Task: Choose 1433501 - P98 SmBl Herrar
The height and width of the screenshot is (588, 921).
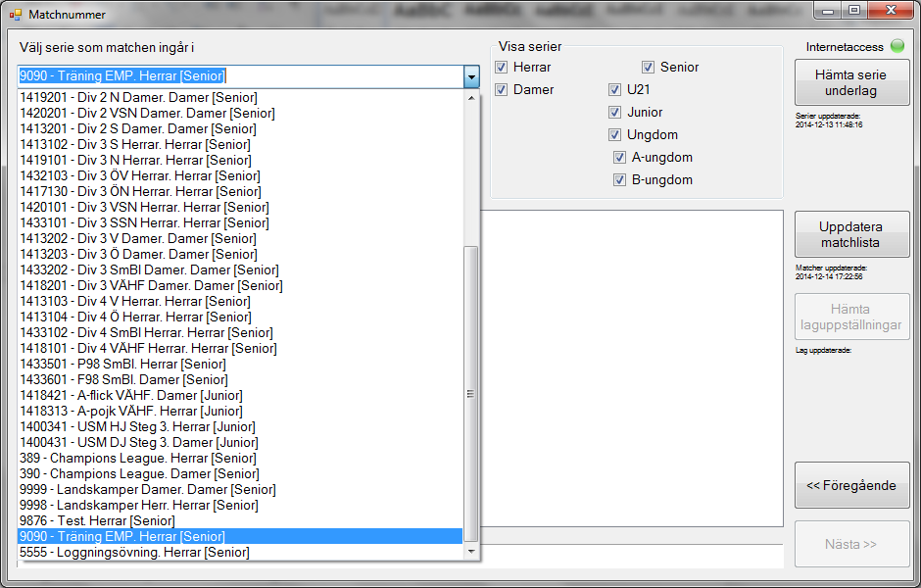Action: 240,365
